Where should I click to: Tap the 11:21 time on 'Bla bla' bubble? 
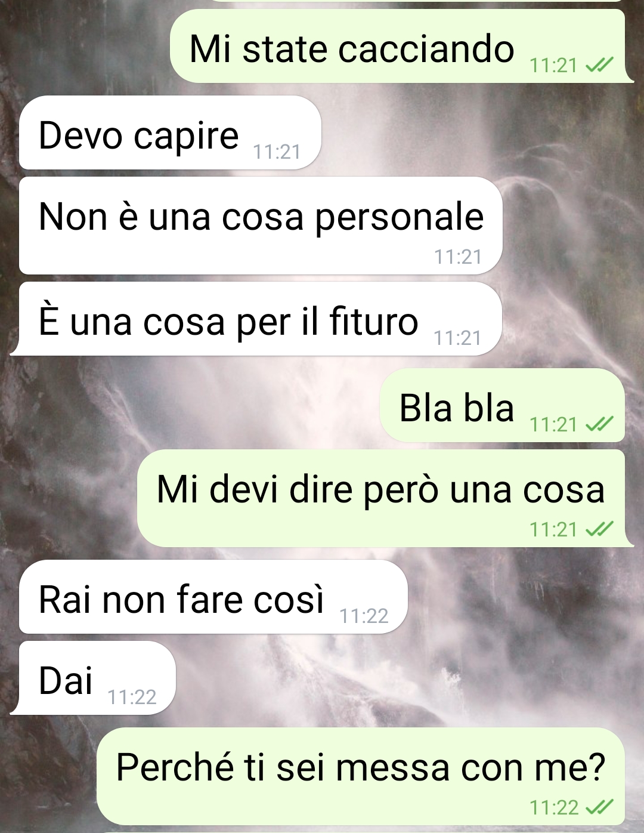click(553, 424)
